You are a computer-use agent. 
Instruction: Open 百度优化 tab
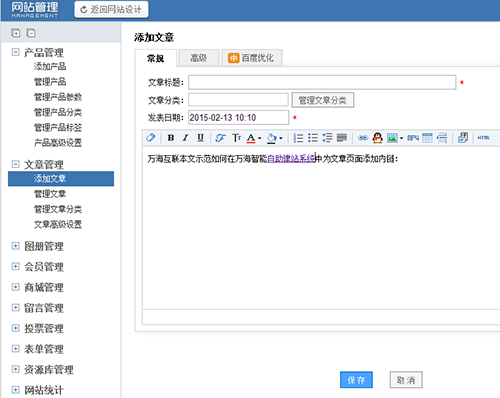pos(252,58)
